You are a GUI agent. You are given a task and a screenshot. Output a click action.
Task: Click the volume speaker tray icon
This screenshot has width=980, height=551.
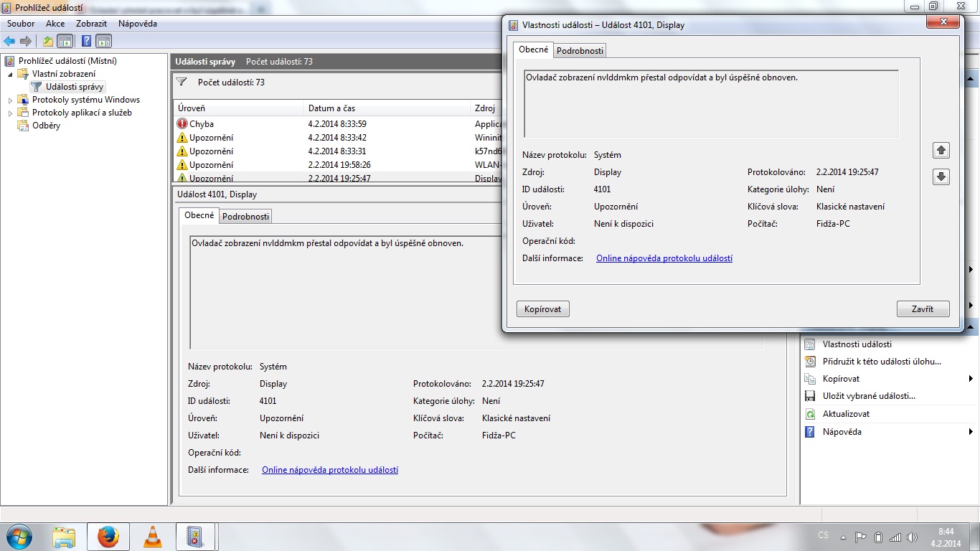pyautogui.click(x=912, y=537)
